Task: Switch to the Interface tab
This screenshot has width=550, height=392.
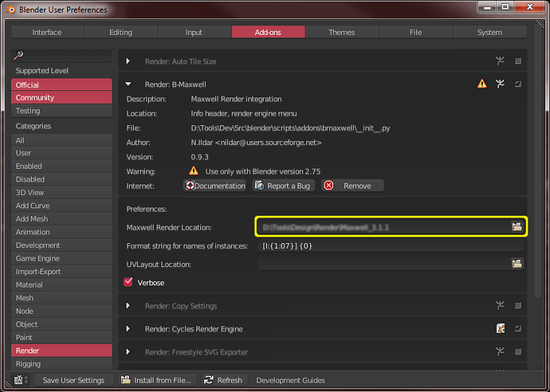Action: tap(47, 32)
